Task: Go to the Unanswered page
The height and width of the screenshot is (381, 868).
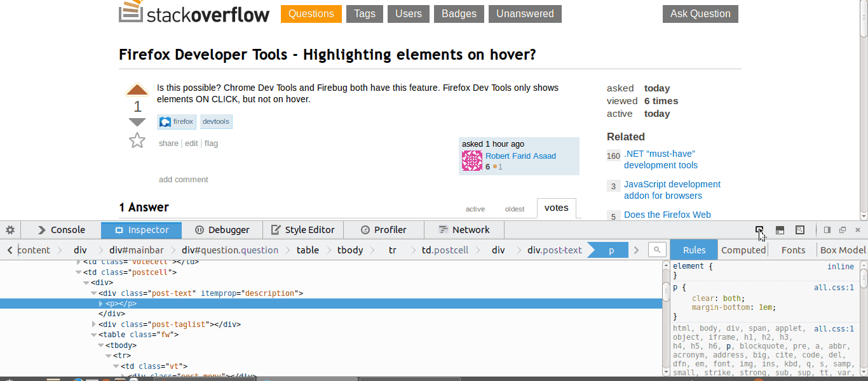Action: point(525,14)
